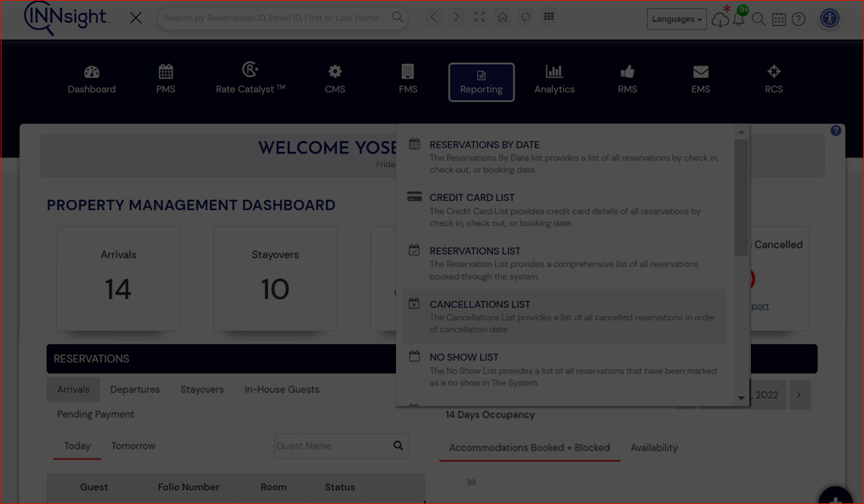Switch to the Arrivals tab
Screen dimensions: 864x504
click(x=73, y=390)
